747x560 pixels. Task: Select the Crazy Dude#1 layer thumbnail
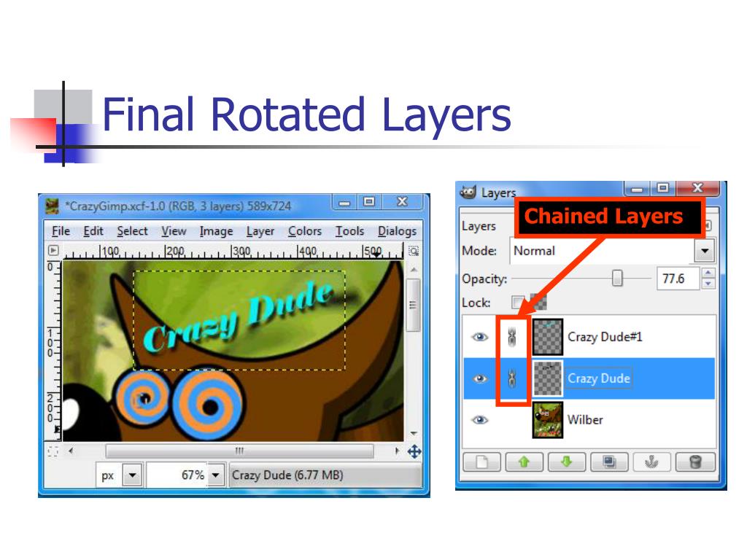pos(547,337)
